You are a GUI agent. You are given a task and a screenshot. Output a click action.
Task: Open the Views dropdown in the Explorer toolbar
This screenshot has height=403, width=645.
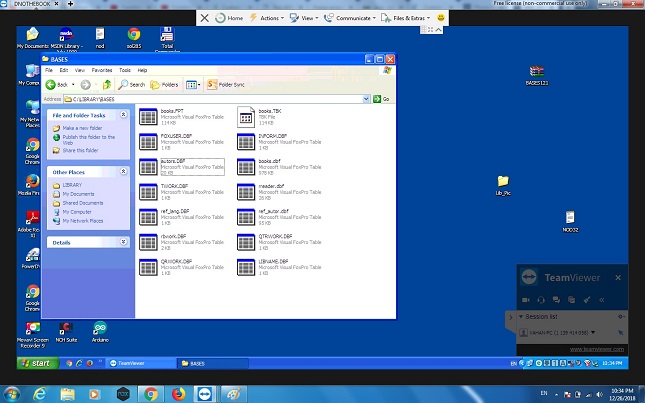pyautogui.click(x=192, y=85)
